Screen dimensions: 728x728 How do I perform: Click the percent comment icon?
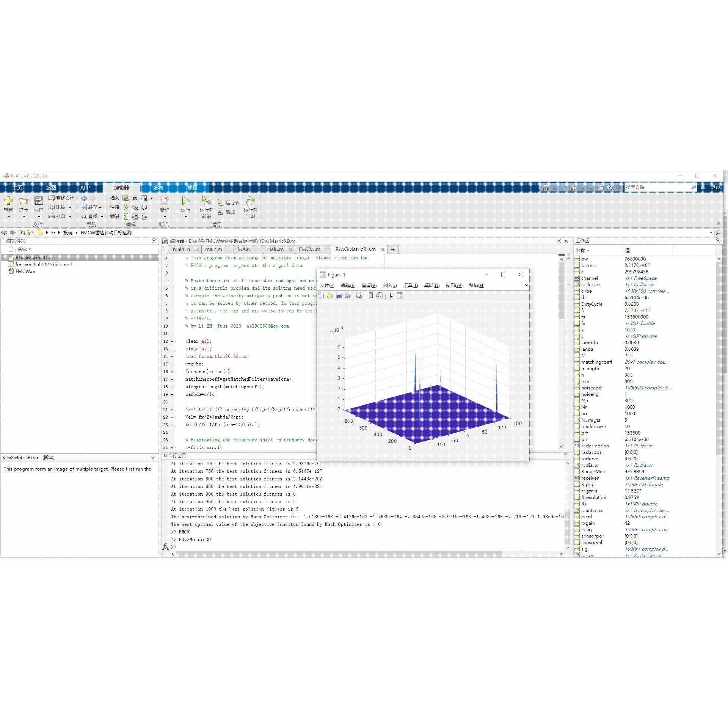pos(126,207)
